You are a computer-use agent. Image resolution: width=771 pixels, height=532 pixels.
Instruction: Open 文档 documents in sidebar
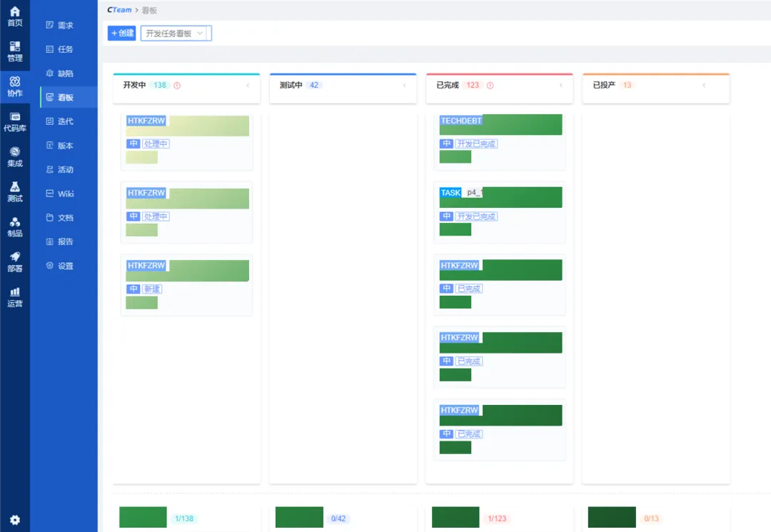click(x=64, y=218)
